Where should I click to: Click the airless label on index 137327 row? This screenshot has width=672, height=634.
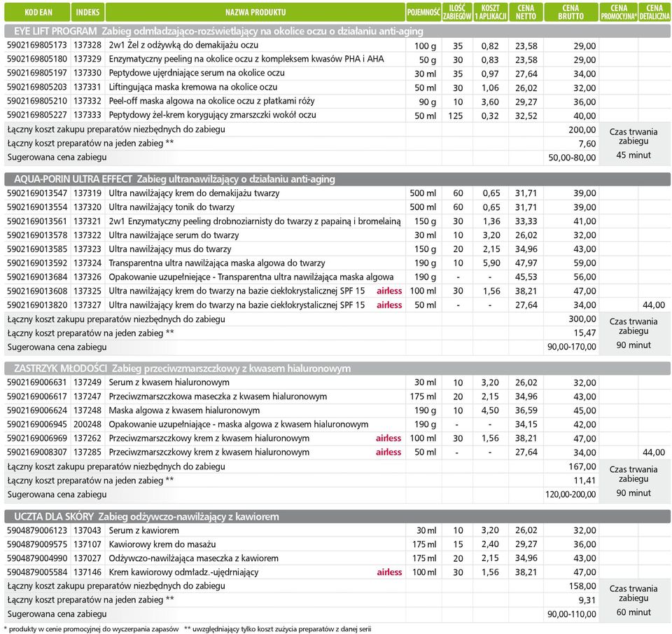(x=389, y=305)
